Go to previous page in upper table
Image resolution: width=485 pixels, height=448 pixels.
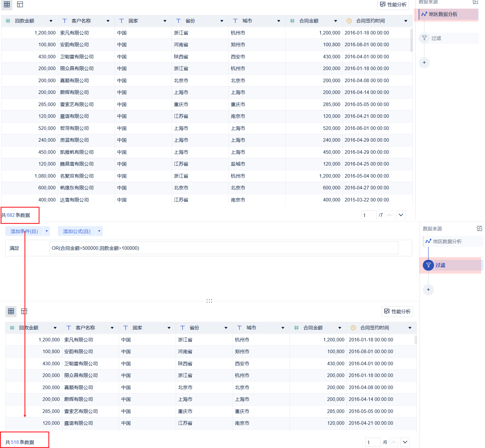click(x=389, y=215)
